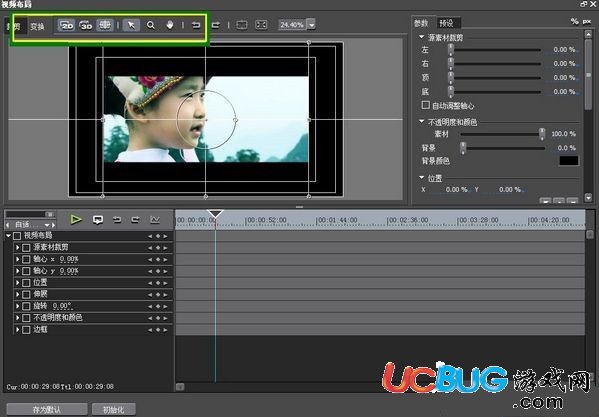Collapse the 源素材裁剪 parameter section
The image size is (599, 417).
click(x=422, y=37)
